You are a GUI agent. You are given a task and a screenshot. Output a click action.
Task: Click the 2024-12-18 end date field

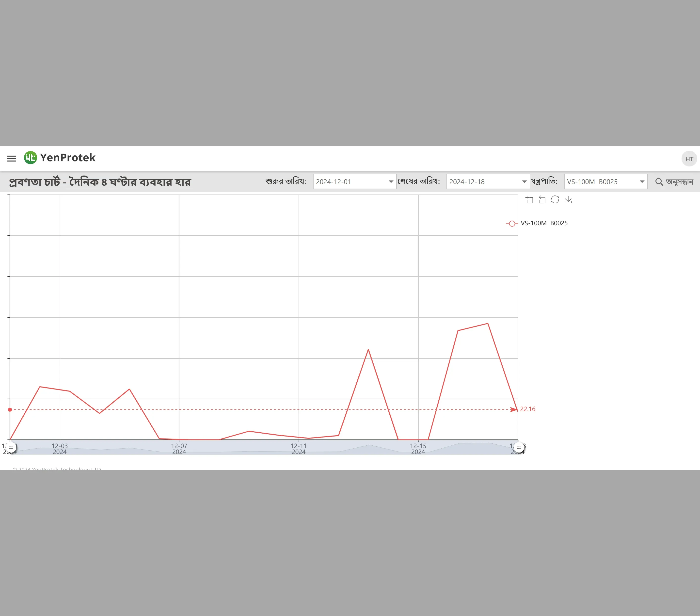pyautogui.click(x=488, y=182)
